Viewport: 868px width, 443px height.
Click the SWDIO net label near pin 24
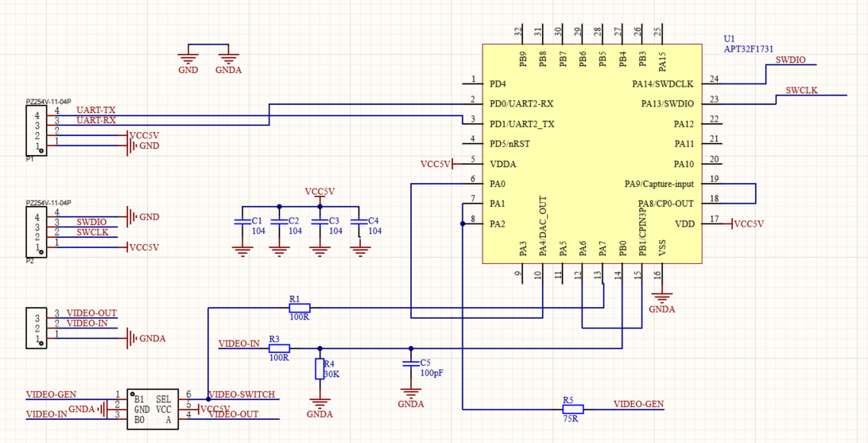[790, 60]
